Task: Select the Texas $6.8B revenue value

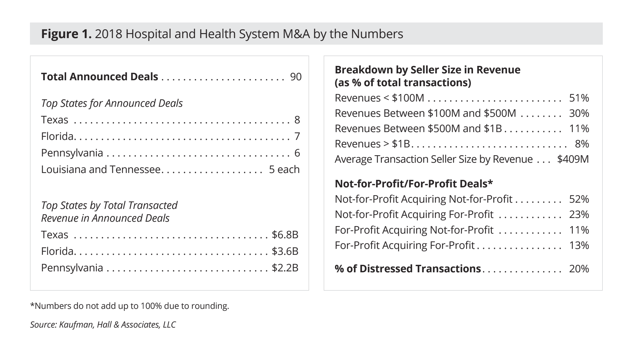Action: point(285,235)
